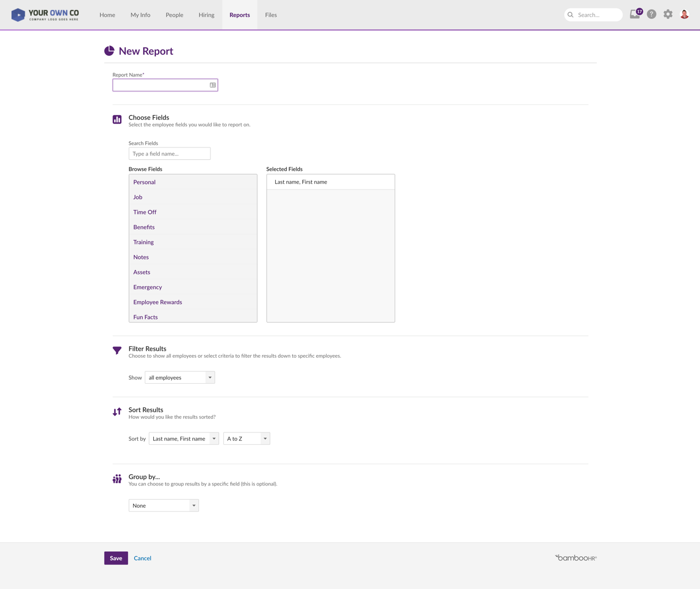The width and height of the screenshot is (700, 589).
Task: Expand the Time Off field category
Action: pos(193,212)
